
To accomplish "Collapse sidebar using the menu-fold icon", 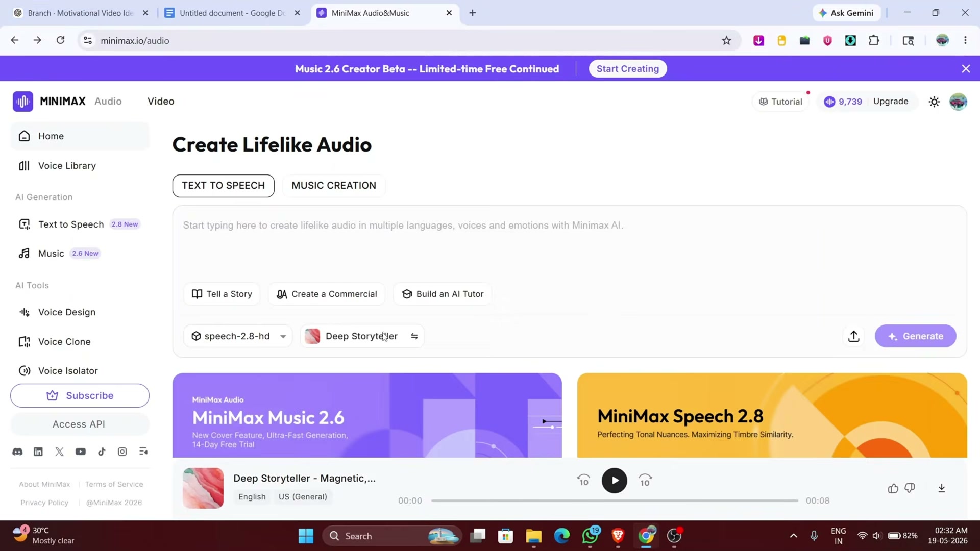I will pyautogui.click(x=143, y=452).
